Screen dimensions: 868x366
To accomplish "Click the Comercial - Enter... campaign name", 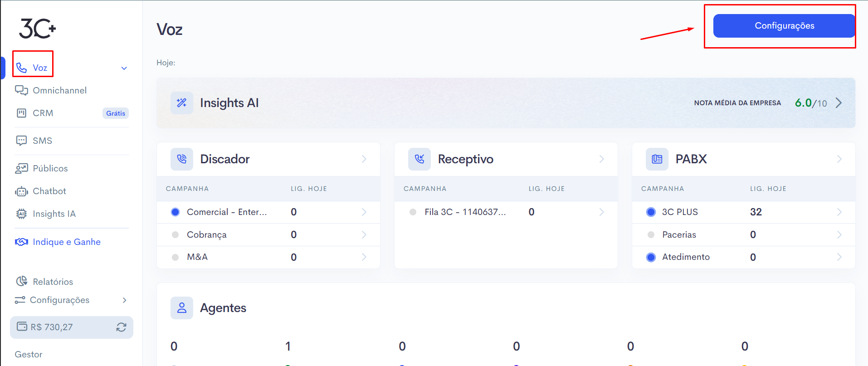I will point(227,212).
